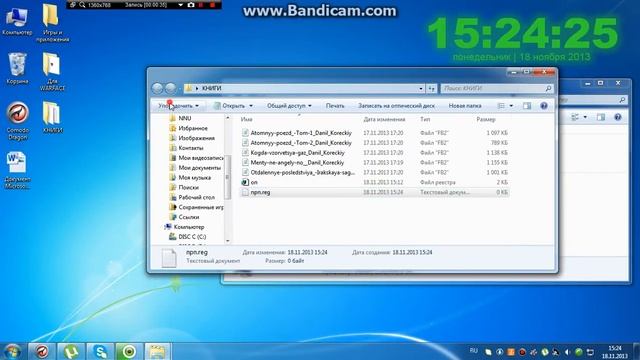Change view icon in front Explorer window
640x360 pixels.
point(501,106)
